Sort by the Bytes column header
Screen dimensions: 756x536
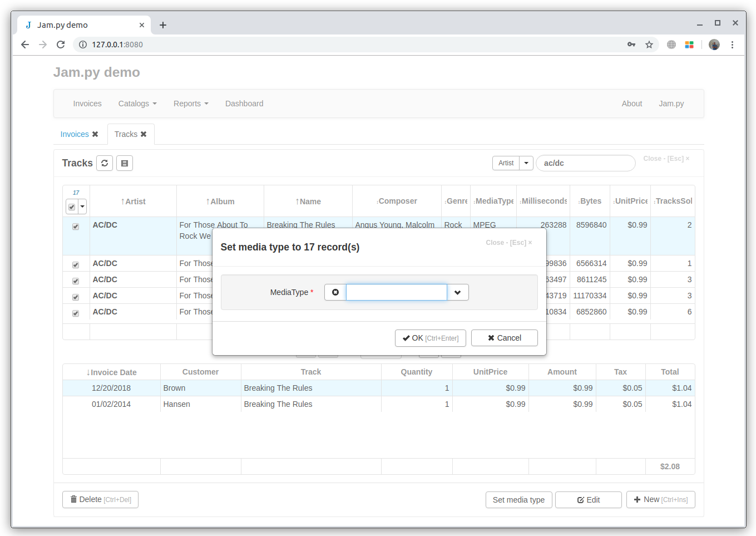pos(590,201)
